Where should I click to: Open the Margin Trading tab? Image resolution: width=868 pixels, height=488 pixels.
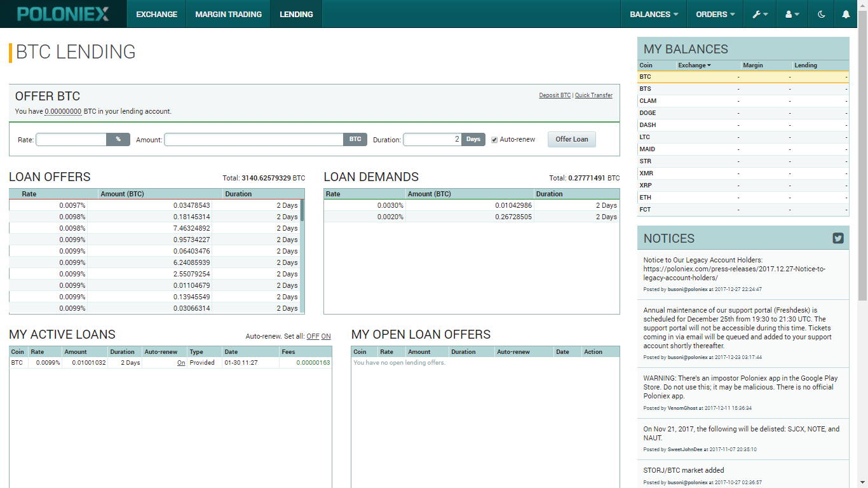coord(228,14)
